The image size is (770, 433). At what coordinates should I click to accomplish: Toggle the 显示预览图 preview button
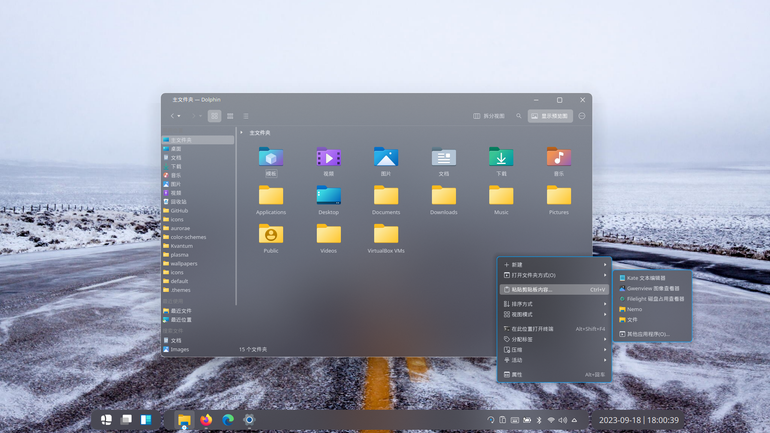(x=550, y=116)
